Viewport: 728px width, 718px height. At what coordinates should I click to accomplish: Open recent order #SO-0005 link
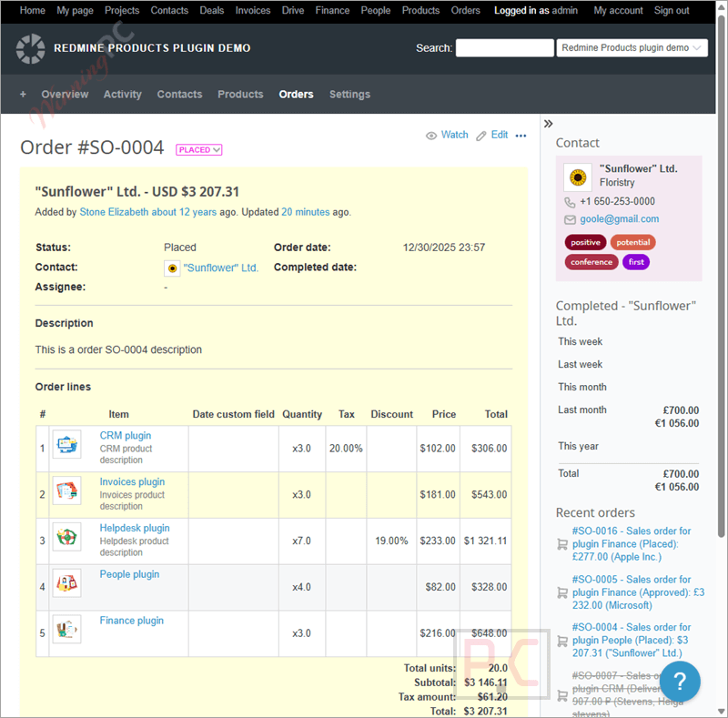(639, 592)
